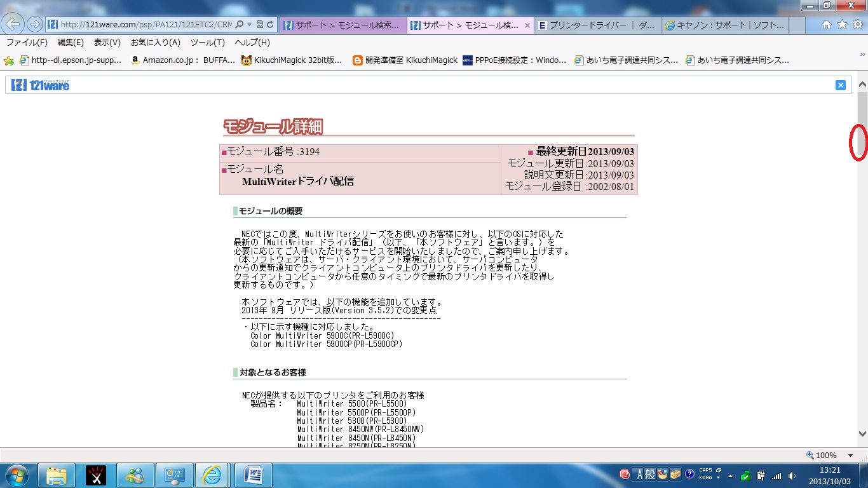Go back with the browser Back arrow

13,24
